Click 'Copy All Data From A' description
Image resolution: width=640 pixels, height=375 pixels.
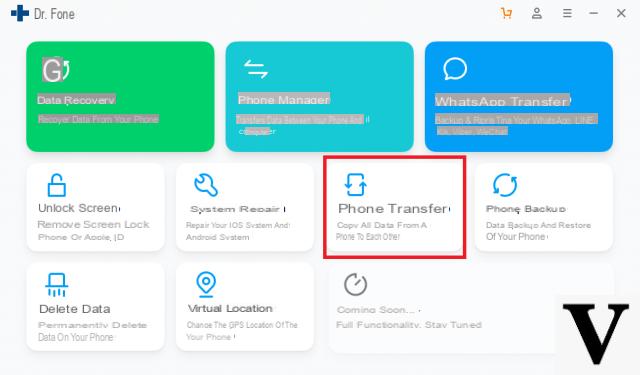click(x=382, y=225)
